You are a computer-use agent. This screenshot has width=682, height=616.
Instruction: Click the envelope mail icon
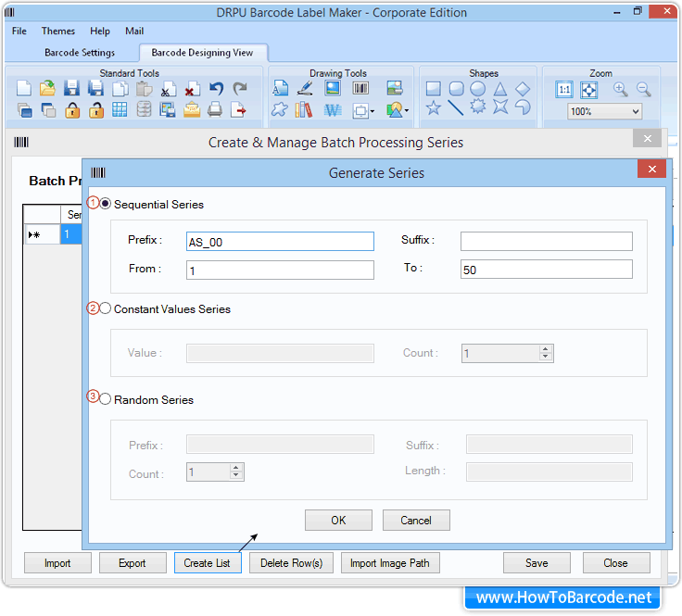pos(192,109)
